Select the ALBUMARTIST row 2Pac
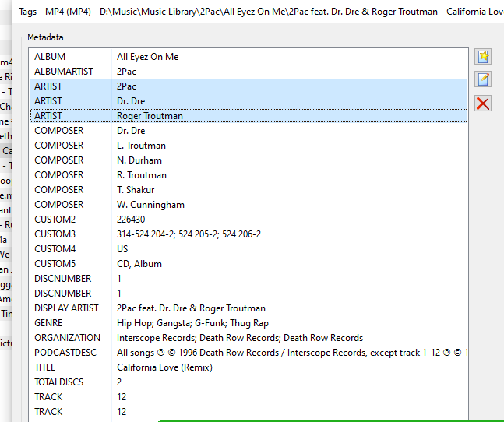 coord(248,72)
